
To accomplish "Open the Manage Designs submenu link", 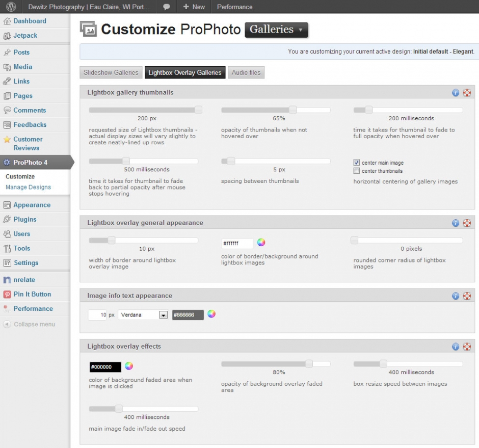I will coord(28,187).
